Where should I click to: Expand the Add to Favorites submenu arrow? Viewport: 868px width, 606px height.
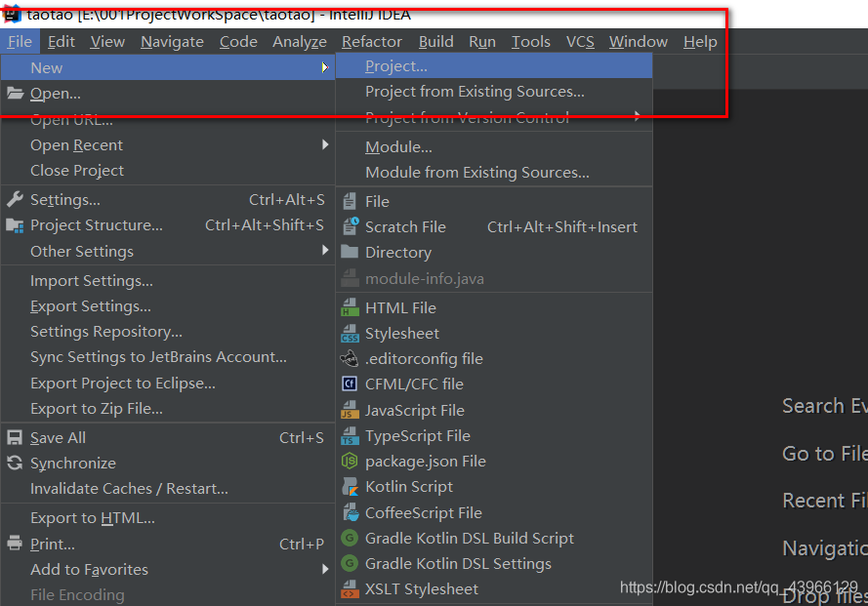coord(325,568)
